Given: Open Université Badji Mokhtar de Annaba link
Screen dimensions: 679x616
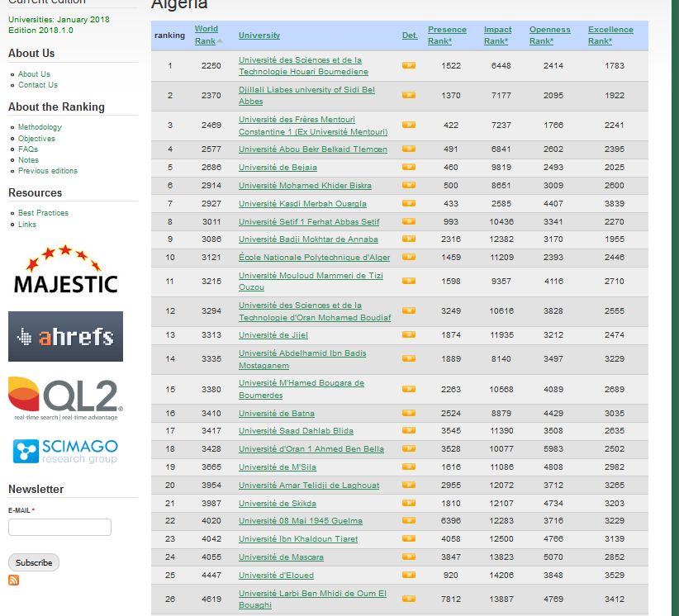Looking at the screenshot, I should pyautogui.click(x=308, y=239).
